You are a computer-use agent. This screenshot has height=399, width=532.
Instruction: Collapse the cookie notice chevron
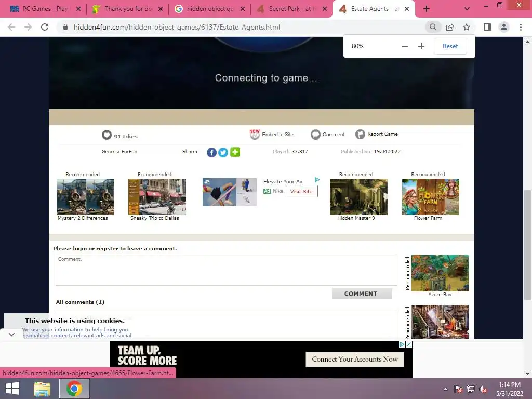coord(11,335)
